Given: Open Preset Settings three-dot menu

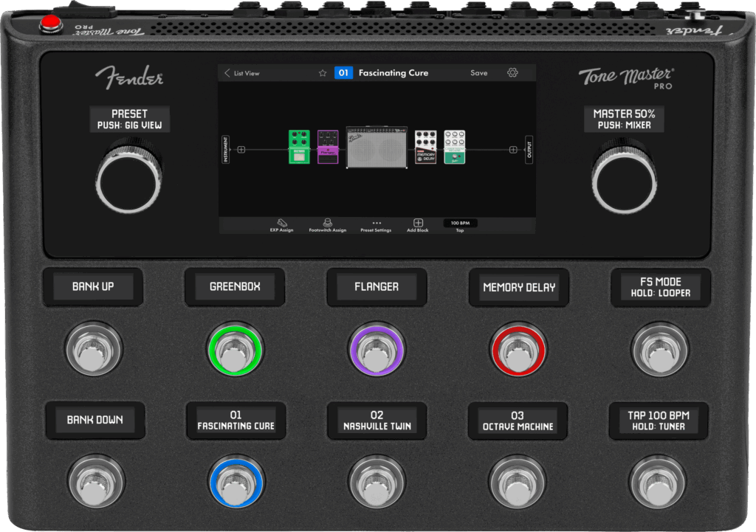Looking at the screenshot, I should [x=376, y=226].
